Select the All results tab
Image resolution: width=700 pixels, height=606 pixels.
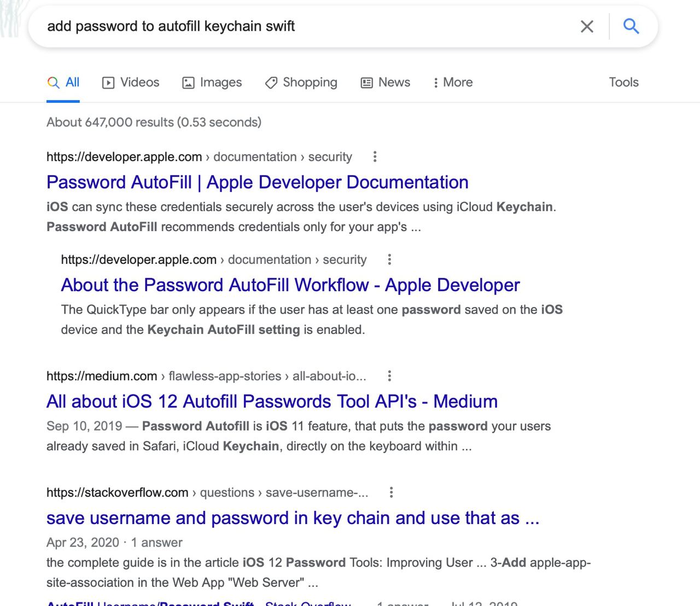click(63, 83)
